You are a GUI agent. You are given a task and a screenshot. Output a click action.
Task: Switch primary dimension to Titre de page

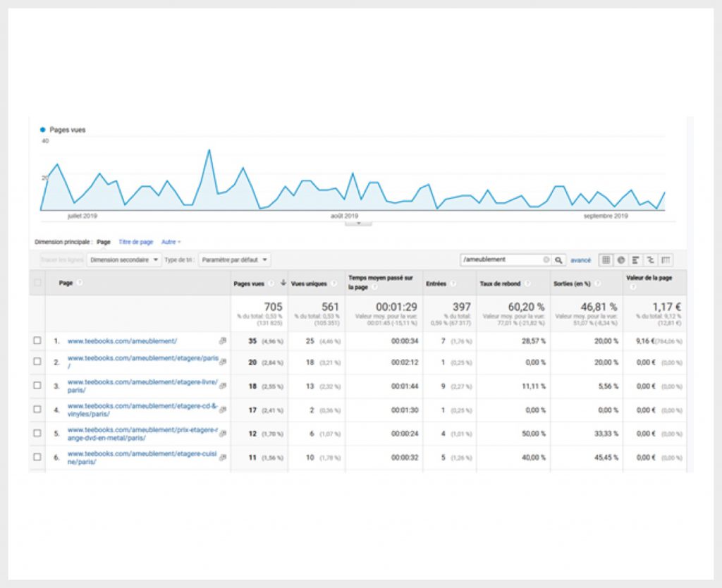coord(135,242)
